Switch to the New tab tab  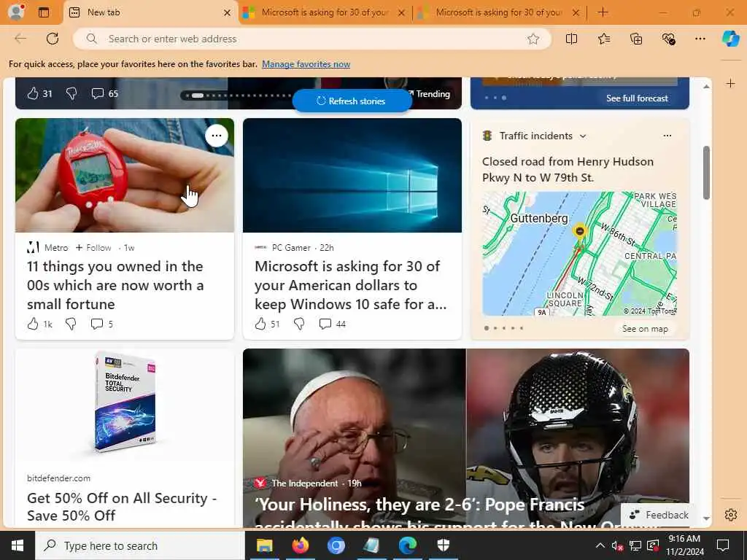click(x=149, y=12)
